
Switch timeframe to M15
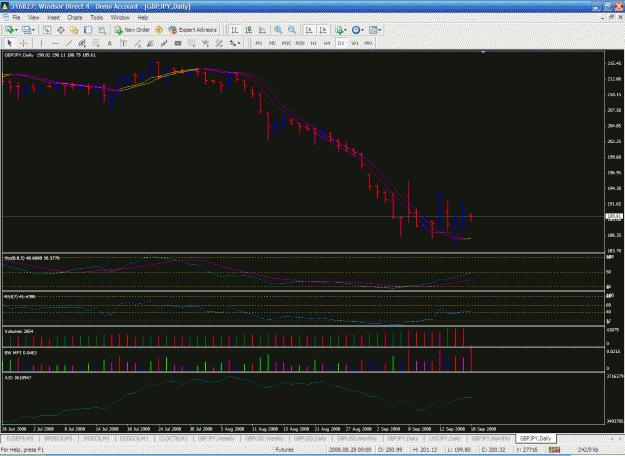click(x=286, y=43)
